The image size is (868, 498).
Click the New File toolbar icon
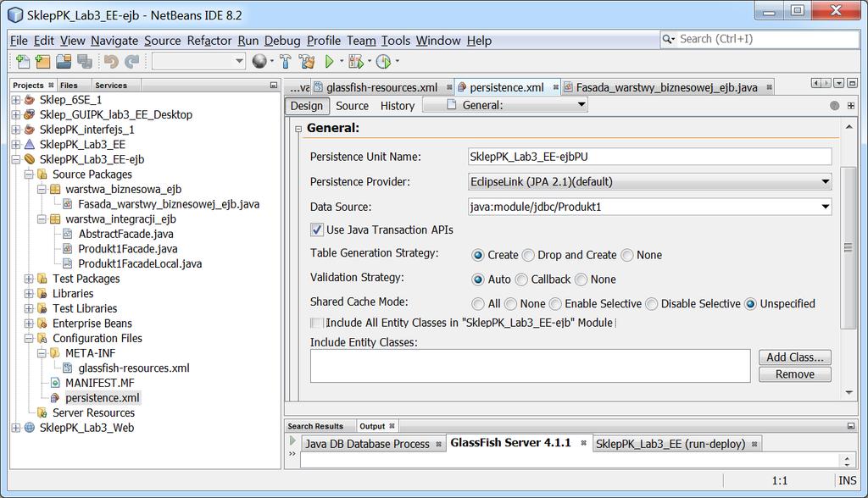pyautogui.click(x=23, y=62)
